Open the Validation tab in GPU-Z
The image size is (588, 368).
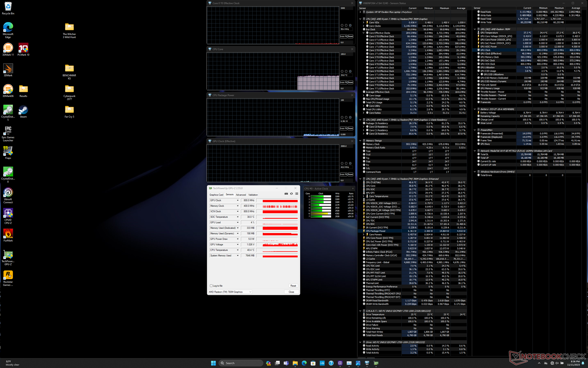click(x=253, y=195)
